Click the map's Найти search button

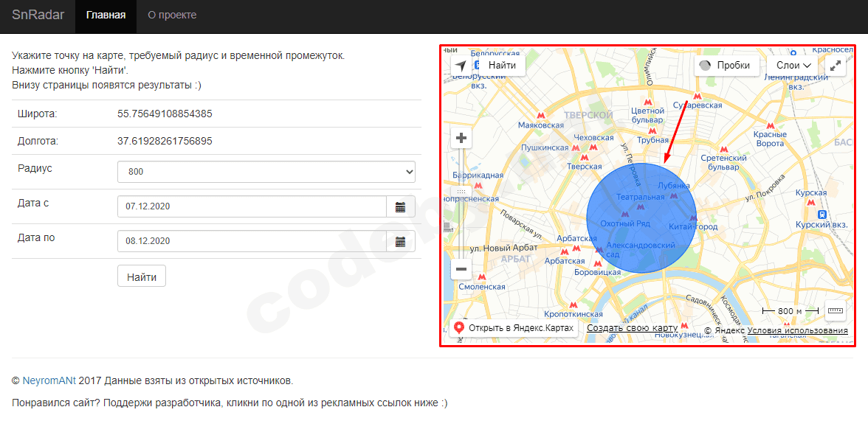click(502, 65)
